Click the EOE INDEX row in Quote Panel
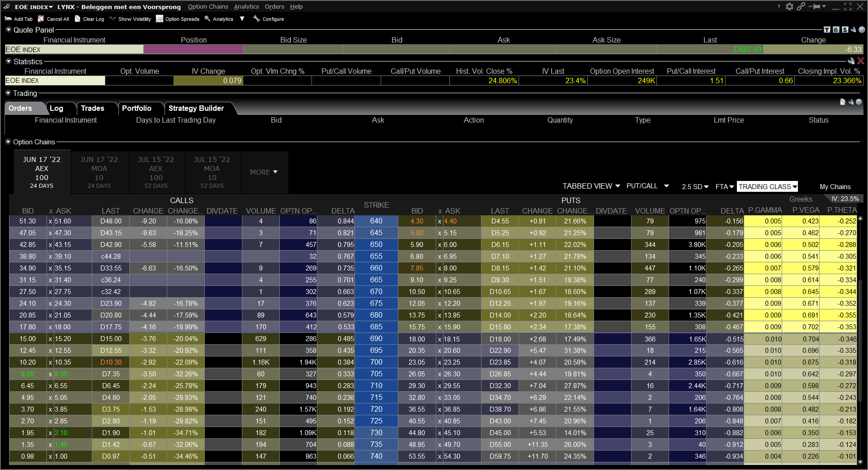This screenshot has width=868, height=470. (434, 49)
